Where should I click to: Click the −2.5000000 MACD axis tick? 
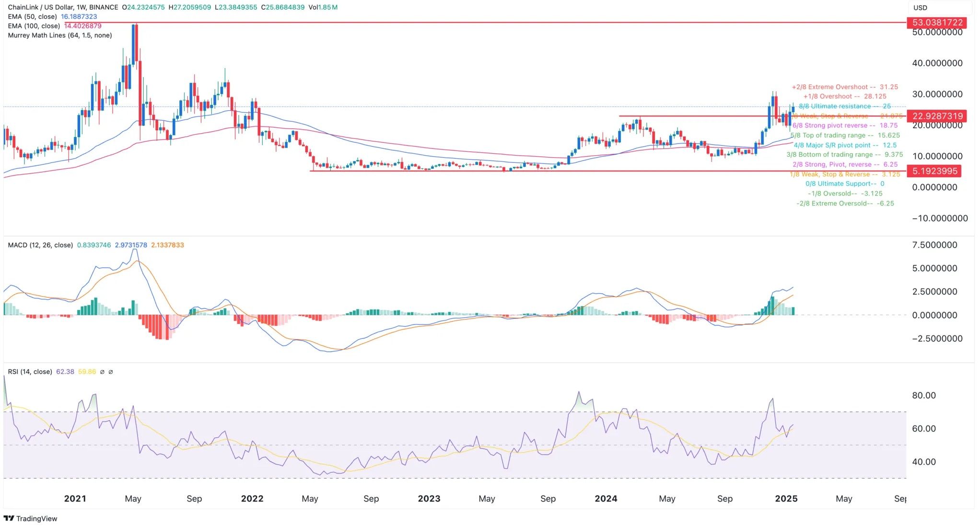coord(937,339)
